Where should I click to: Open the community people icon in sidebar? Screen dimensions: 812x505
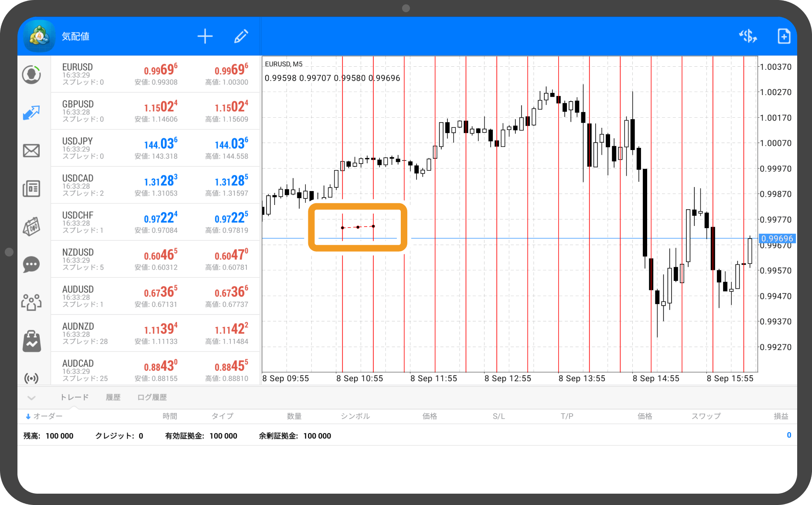[31, 302]
